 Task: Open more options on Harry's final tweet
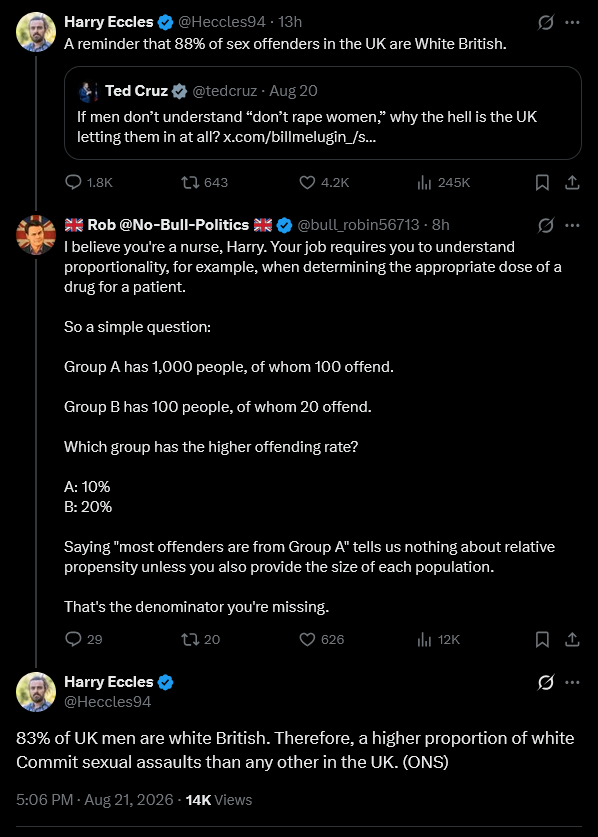[x=572, y=682]
